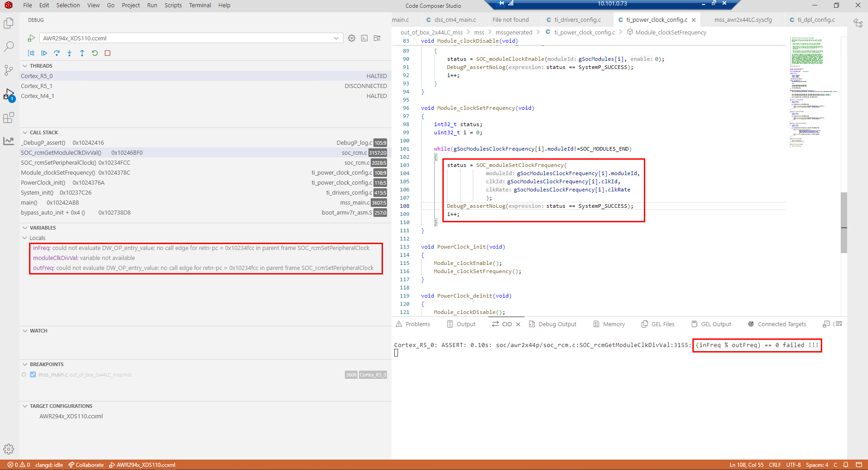Open the Explorer view in activity bar
The width and height of the screenshot is (868, 470).
[9, 23]
